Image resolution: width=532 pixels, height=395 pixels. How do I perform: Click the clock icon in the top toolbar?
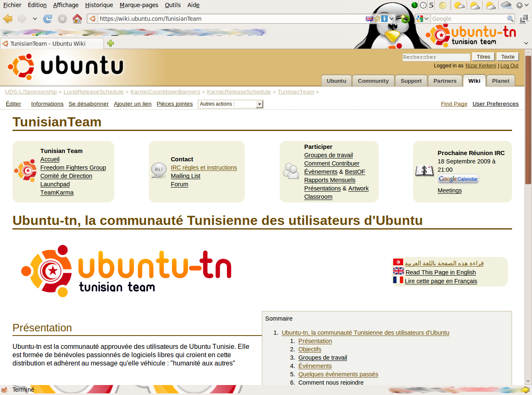pos(423,5)
